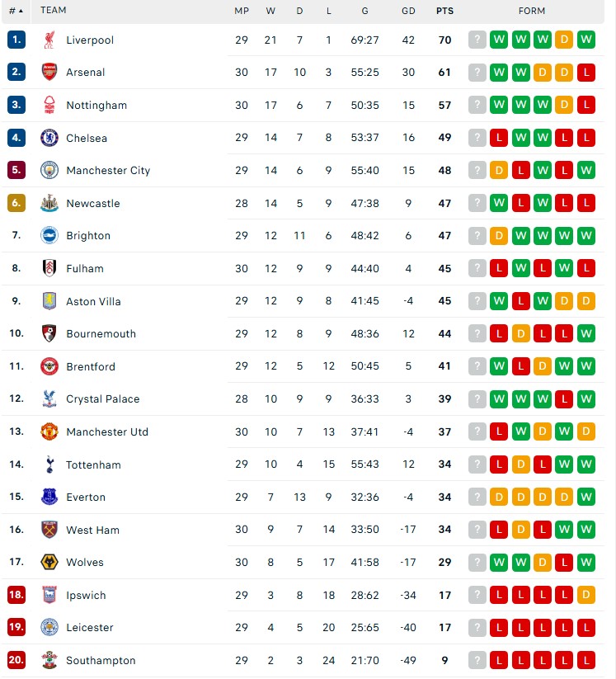The width and height of the screenshot is (616, 679).
Task: Open the Crystal Palace team link
Action: point(102,398)
